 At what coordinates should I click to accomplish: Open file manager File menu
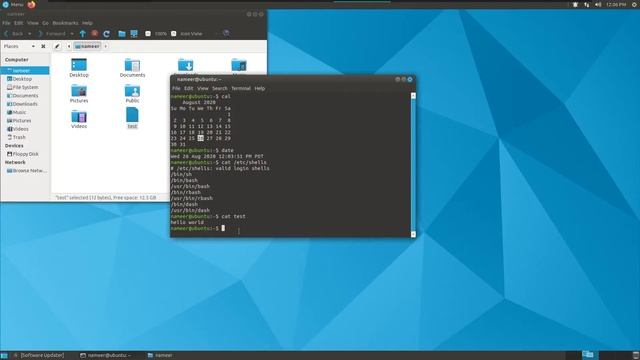tap(6, 23)
